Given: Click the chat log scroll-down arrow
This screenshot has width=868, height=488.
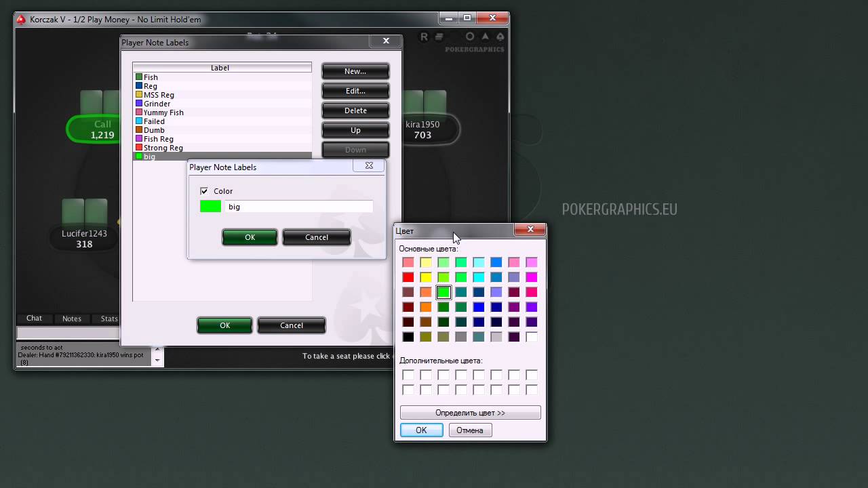Looking at the screenshot, I should coord(159,361).
